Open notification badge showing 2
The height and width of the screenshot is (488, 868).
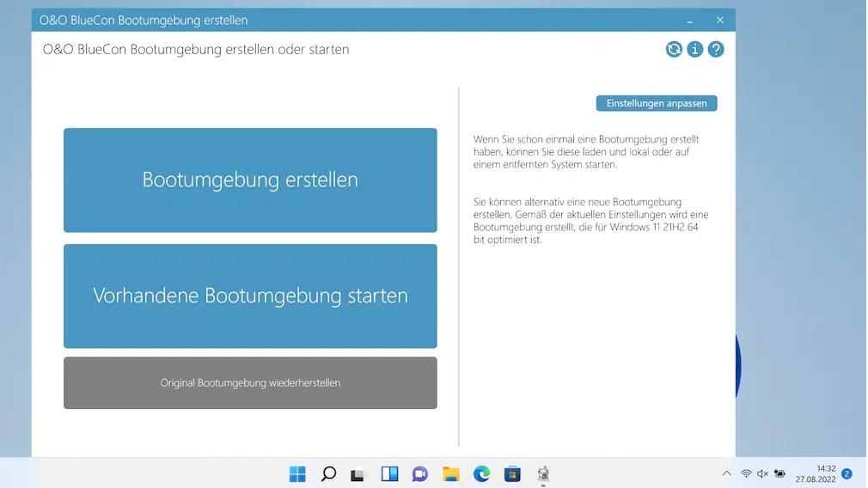tap(847, 473)
